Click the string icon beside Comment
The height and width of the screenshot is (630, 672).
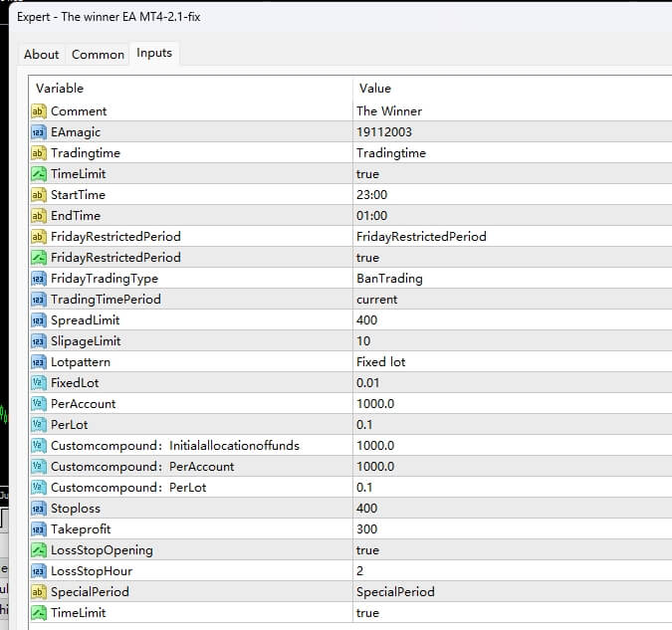click(39, 111)
